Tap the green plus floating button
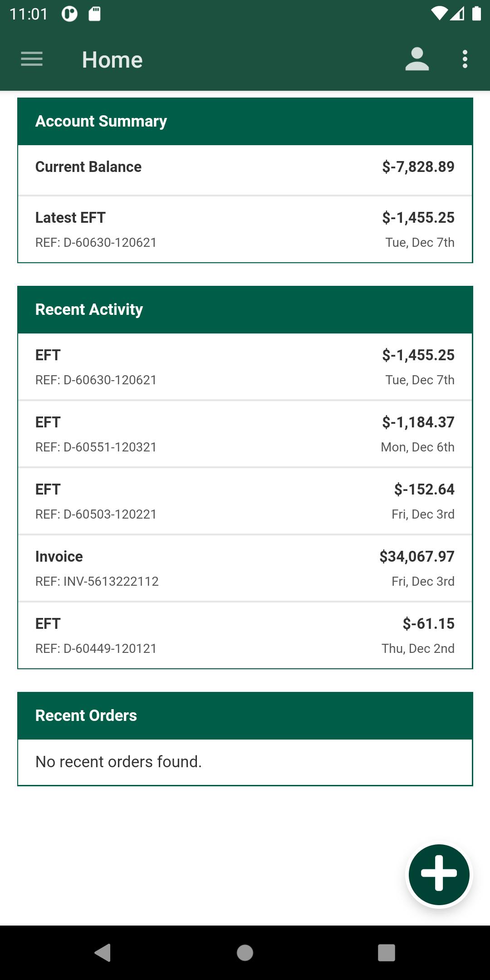The image size is (490, 980). point(439,874)
